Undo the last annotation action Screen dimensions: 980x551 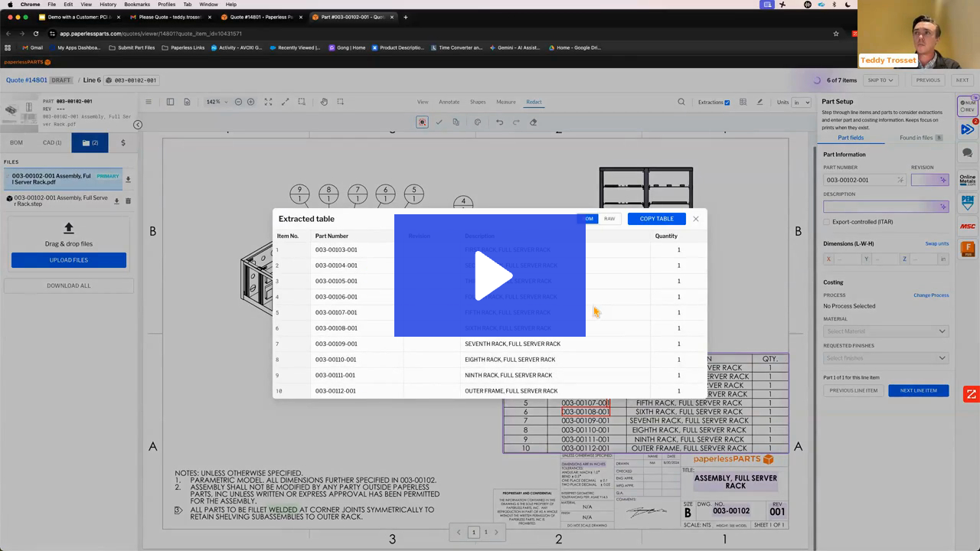499,122
